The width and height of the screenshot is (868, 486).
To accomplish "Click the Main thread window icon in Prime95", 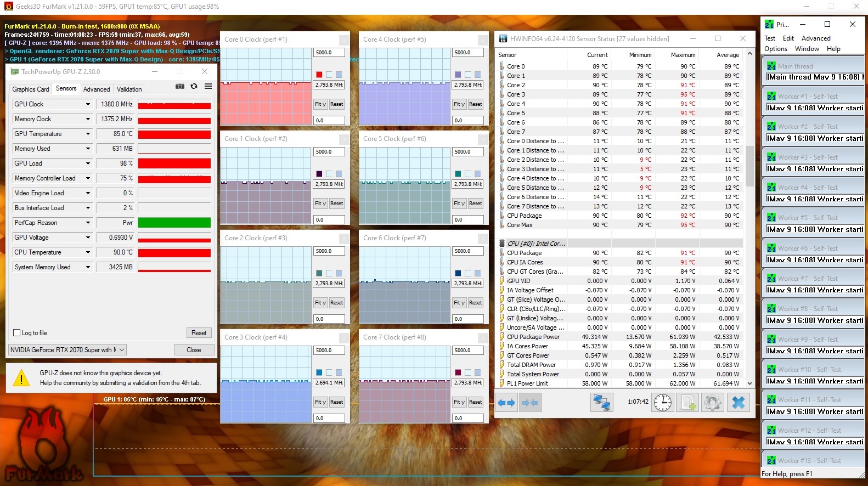I will click(771, 66).
